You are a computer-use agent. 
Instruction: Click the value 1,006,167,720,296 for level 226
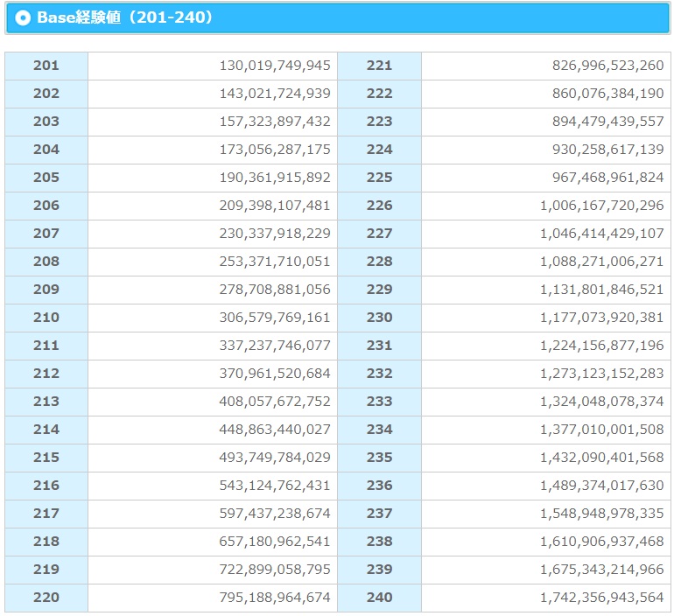(601, 206)
